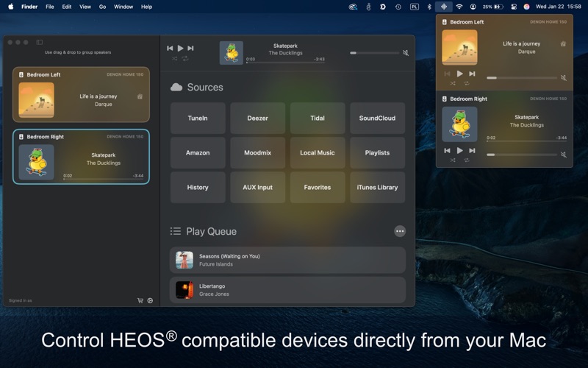Click the sign-out icon in sidebar footer

(150, 300)
